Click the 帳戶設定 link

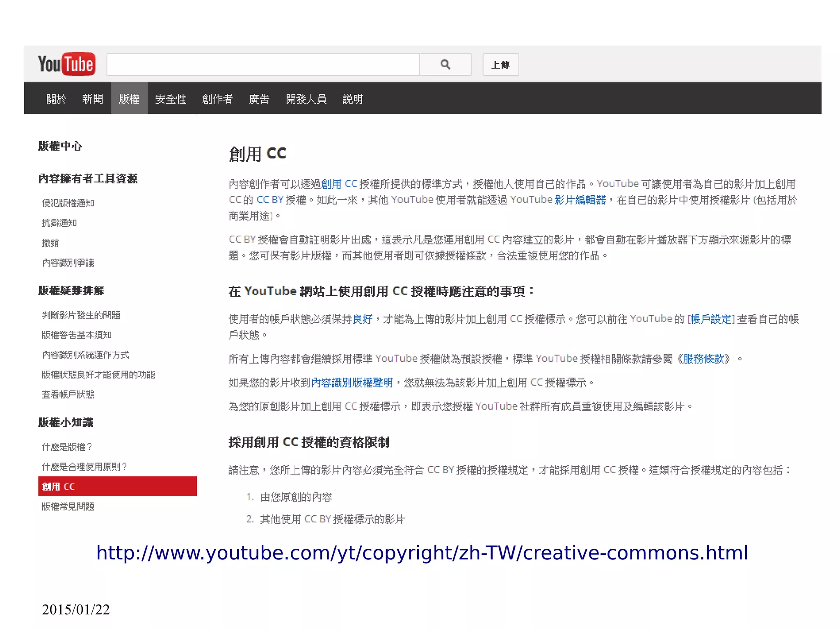click(x=711, y=318)
